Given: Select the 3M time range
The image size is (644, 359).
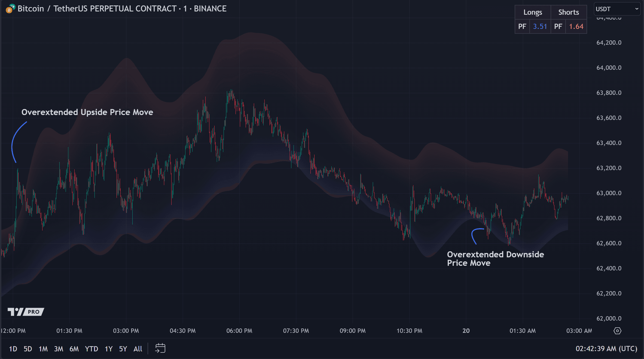Looking at the screenshot, I should pyautogui.click(x=59, y=349).
